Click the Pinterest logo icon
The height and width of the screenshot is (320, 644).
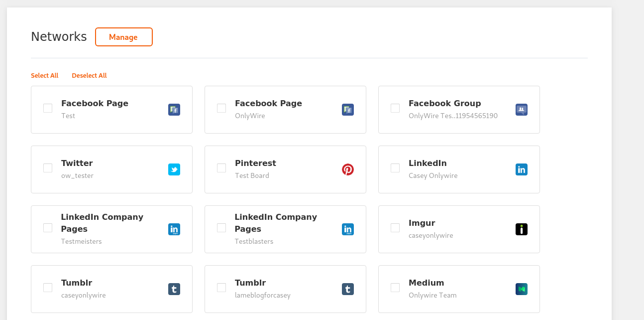pos(347,169)
